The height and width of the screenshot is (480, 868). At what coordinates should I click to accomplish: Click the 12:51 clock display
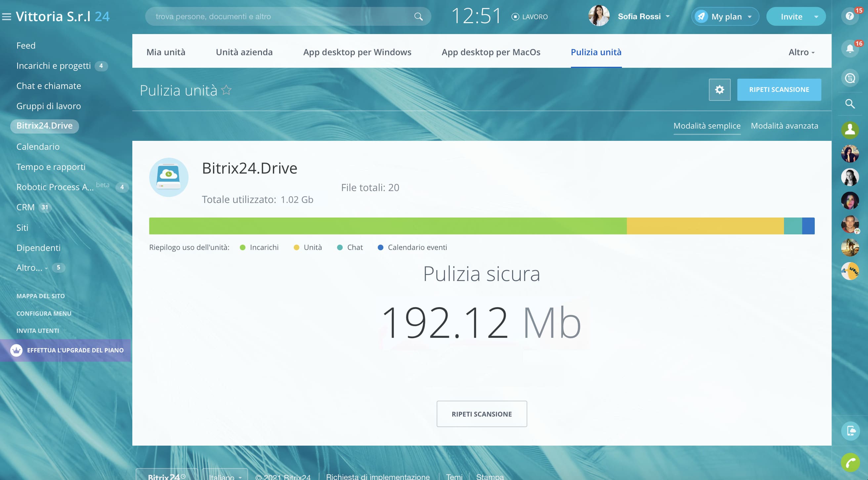click(x=476, y=16)
